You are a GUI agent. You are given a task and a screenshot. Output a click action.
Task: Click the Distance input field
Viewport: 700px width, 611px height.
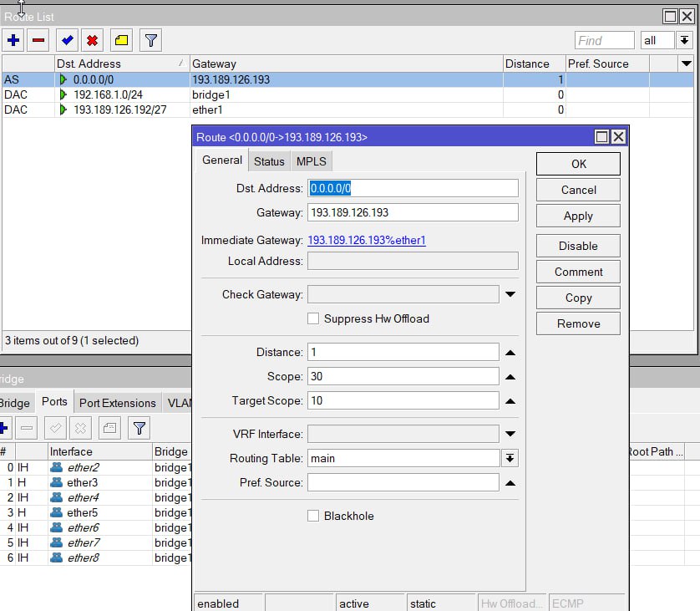(x=403, y=352)
